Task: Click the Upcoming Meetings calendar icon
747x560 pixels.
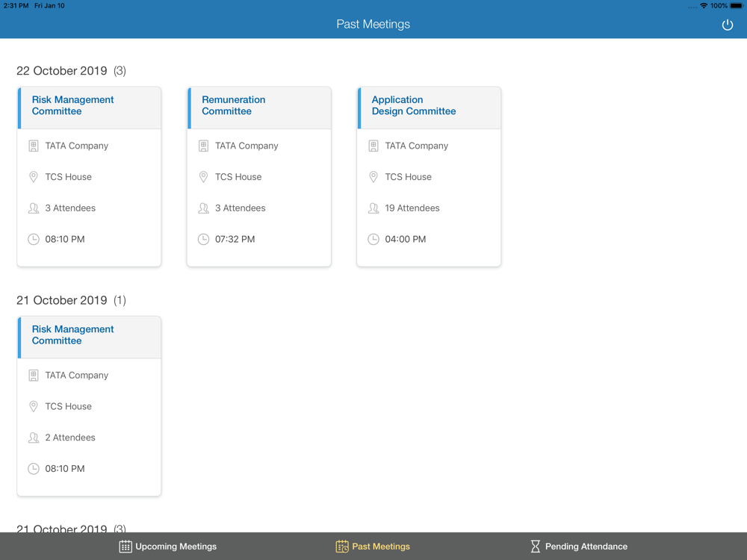Action: (x=125, y=547)
